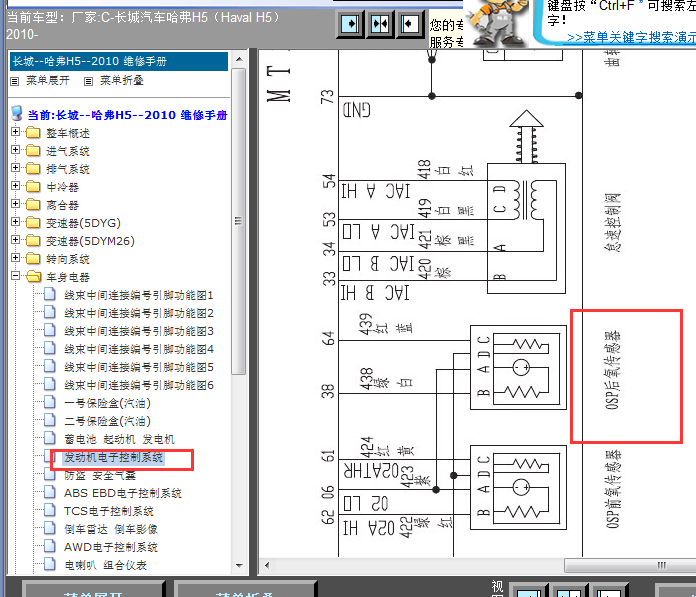This screenshot has height=597, width=696.
Task: Click folder icon of 变速器(5DYG)
Action: (33, 222)
